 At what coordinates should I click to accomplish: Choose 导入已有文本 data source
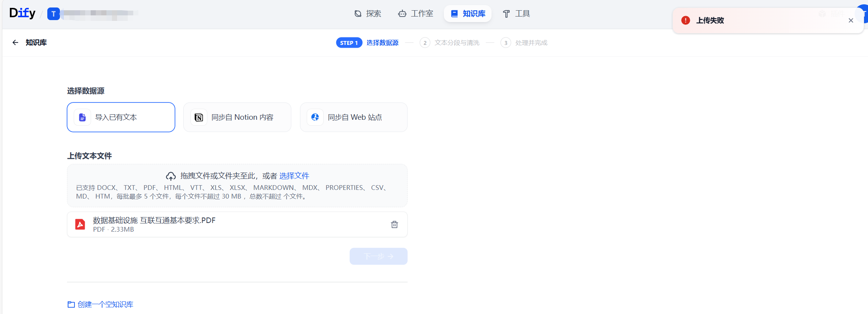[x=121, y=117]
